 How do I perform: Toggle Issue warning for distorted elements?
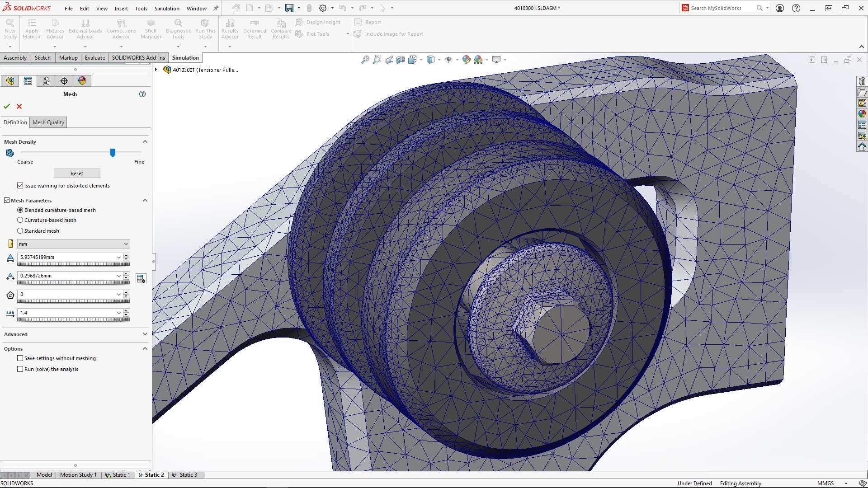click(x=20, y=185)
